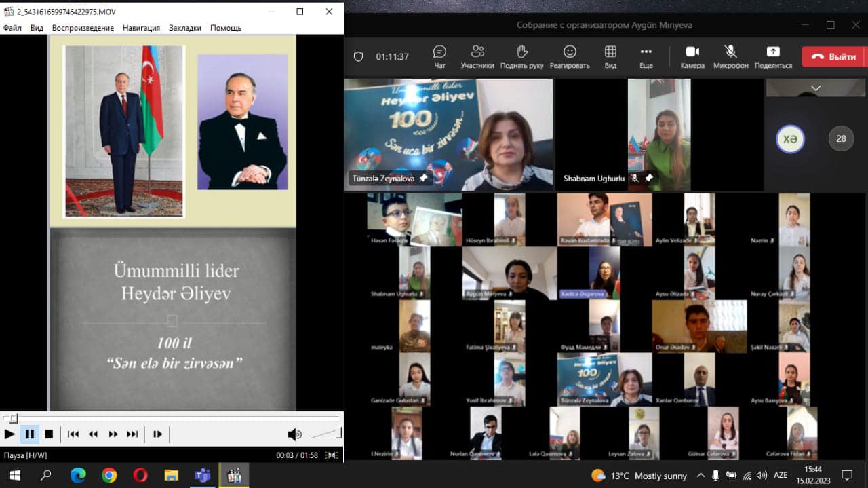
Task: Show the Участники participants list
Action: (477, 56)
